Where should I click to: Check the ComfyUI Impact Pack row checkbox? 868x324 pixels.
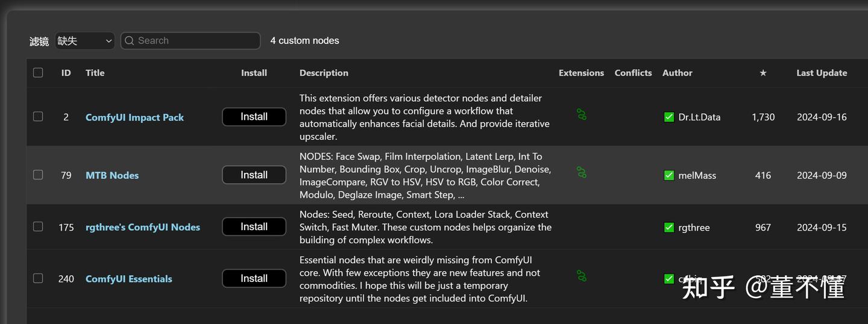click(x=38, y=117)
